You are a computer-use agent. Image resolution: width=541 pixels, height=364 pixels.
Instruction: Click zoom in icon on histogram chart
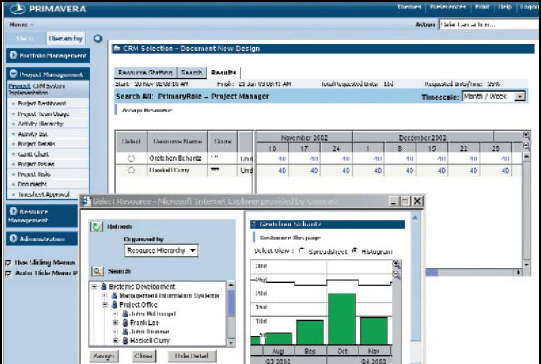point(396,265)
